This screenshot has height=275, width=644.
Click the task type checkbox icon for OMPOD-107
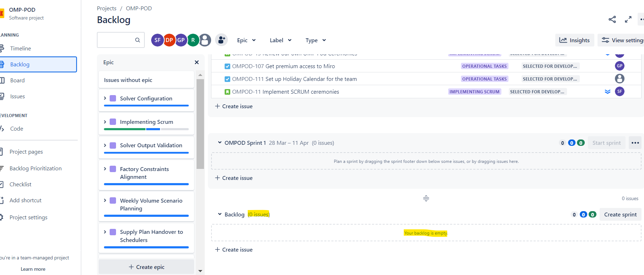tap(227, 66)
